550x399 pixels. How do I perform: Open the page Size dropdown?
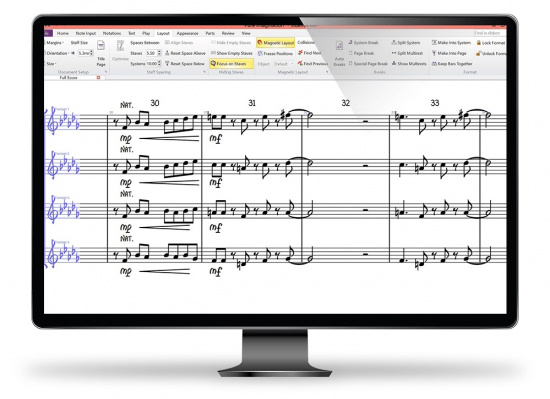coord(51,64)
